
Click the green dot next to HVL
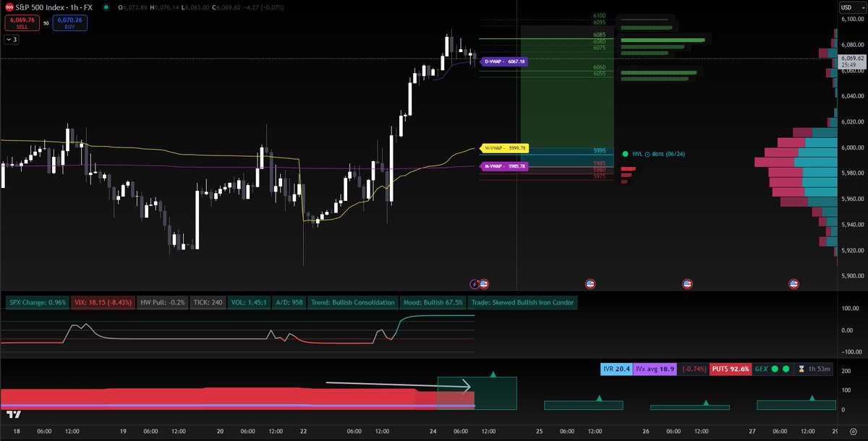point(625,154)
